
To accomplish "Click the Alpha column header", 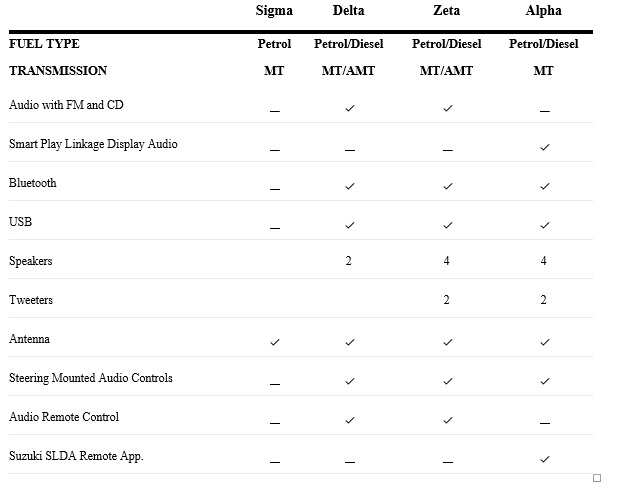I will [543, 11].
